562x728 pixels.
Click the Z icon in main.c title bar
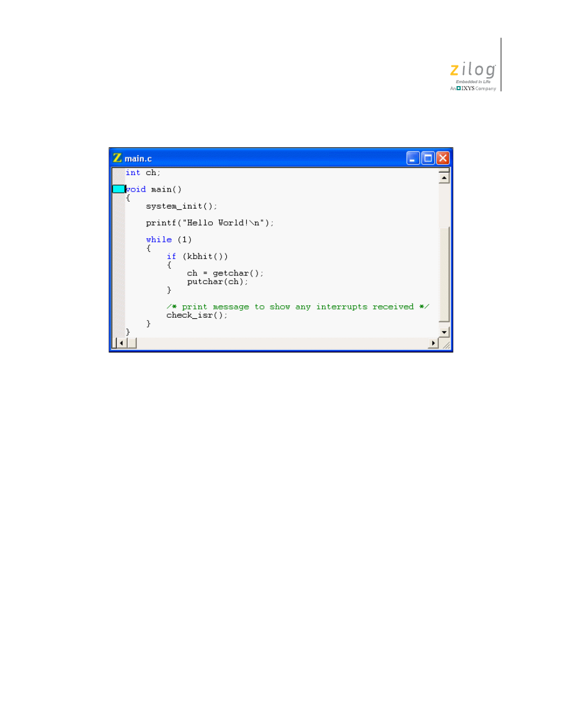tap(117, 158)
